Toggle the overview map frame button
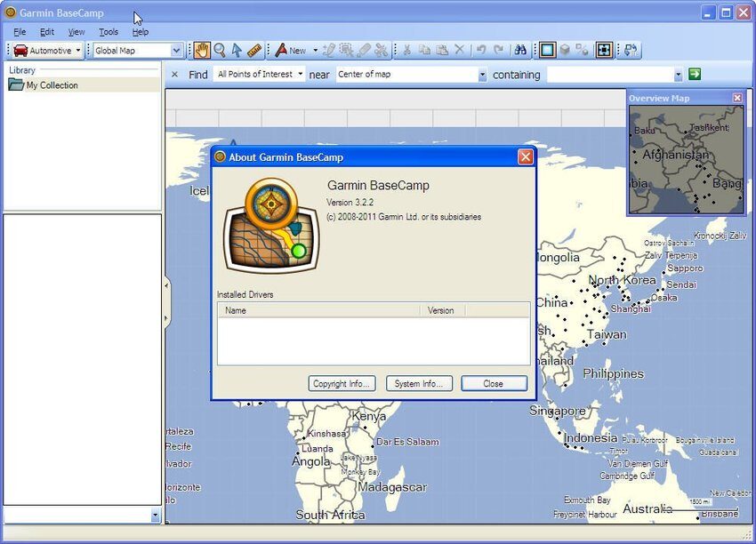The image size is (756, 544). [x=604, y=50]
